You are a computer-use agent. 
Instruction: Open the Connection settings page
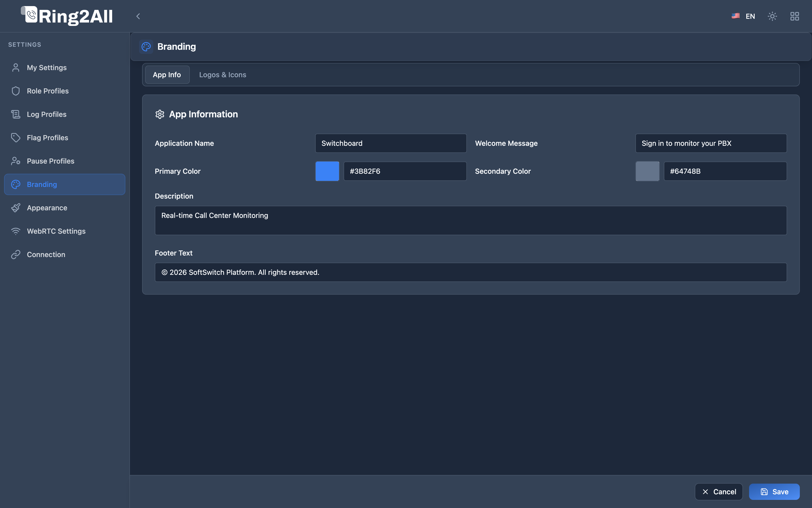pyautogui.click(x=64, y=254)
